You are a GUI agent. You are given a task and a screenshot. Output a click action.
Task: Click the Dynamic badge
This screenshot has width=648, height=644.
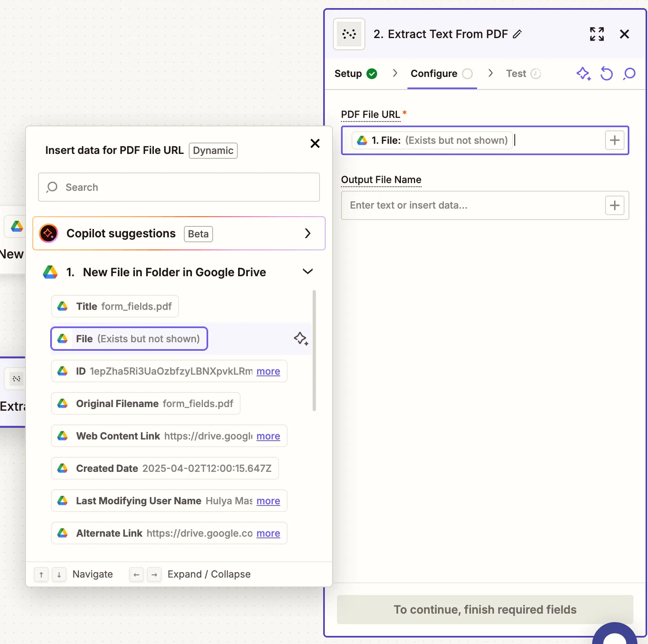coord(213,151)
